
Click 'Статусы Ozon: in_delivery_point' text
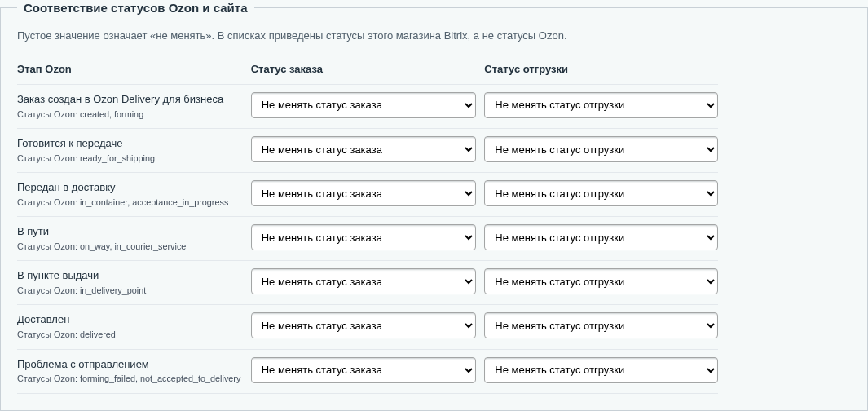point(82,291)
